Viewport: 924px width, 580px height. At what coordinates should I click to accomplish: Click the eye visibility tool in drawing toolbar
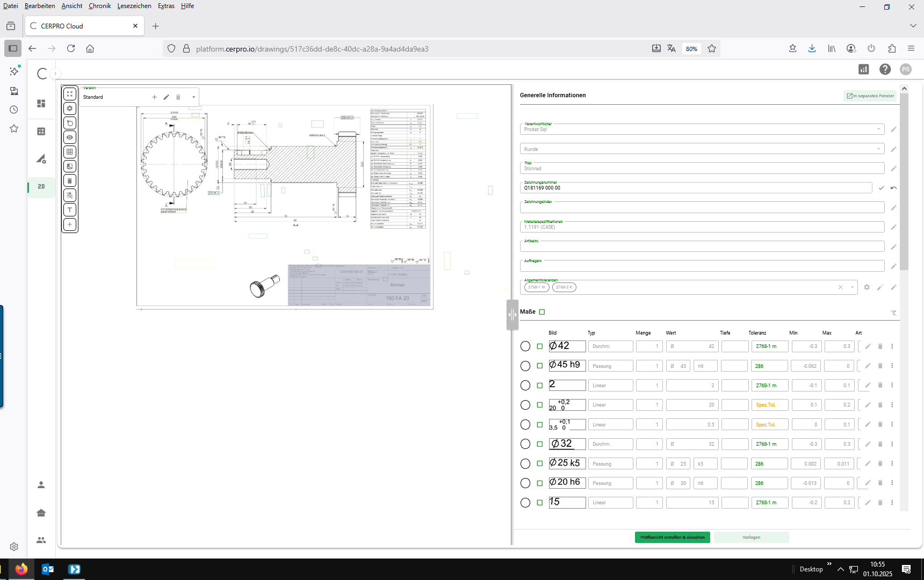(x=70, y=137)
